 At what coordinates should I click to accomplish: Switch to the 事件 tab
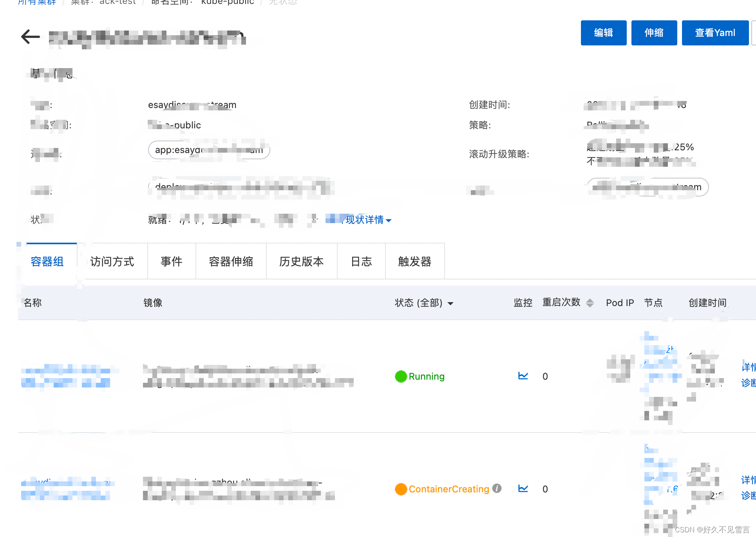(x=172, y=261)
